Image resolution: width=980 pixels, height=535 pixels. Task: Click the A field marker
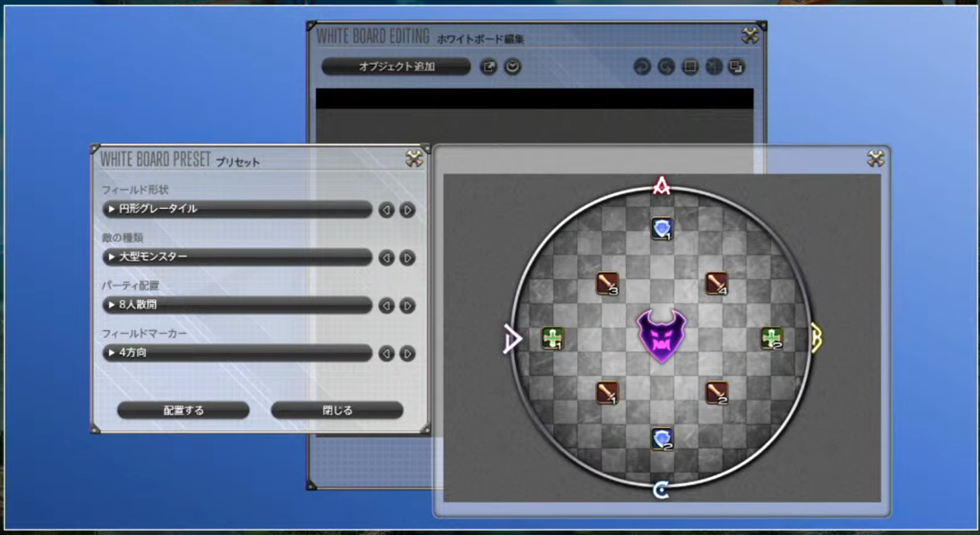click(x=662, y=185)
